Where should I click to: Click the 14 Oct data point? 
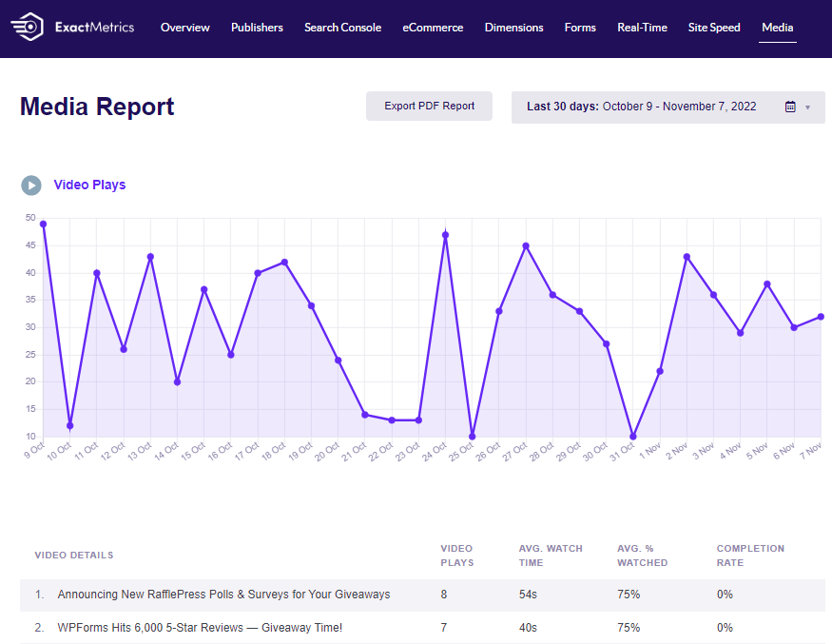tap(177, 382)
